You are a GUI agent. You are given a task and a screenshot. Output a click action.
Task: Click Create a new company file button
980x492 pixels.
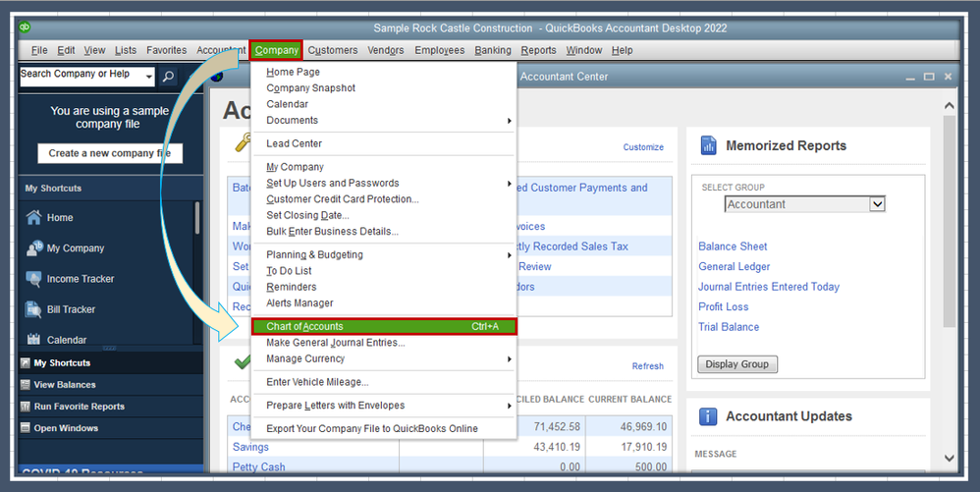(110, 153)
